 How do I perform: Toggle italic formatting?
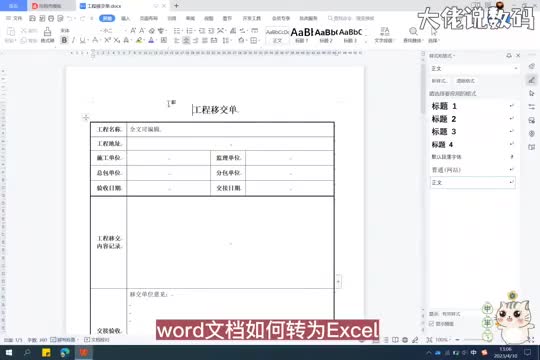tap(73, 40)
